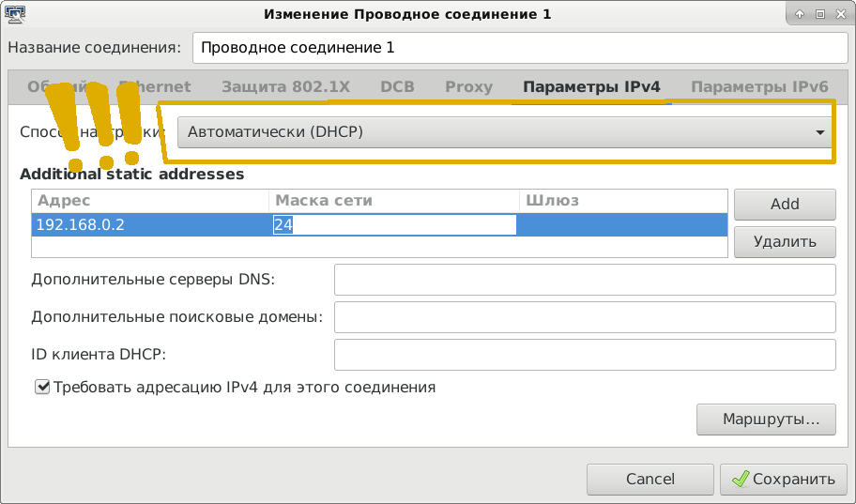Screen dimensions: 856x504
Task: Click the Удалить button
Action: 785,241
